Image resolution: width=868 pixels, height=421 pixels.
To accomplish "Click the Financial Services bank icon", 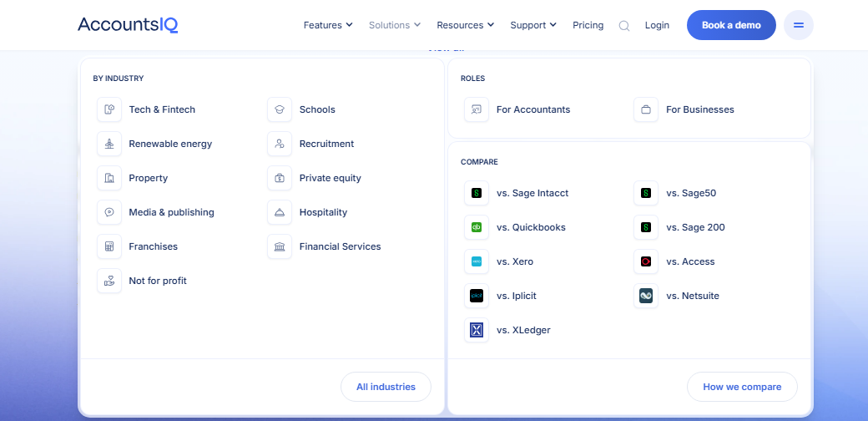I will (280, 246).
